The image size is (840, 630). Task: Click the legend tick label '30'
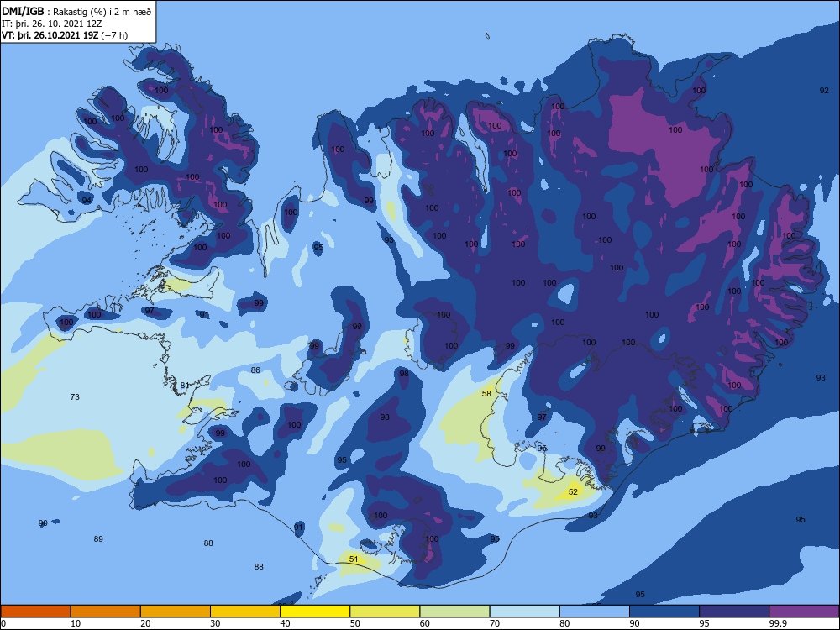pyautogui.click(x=215, y=623)
